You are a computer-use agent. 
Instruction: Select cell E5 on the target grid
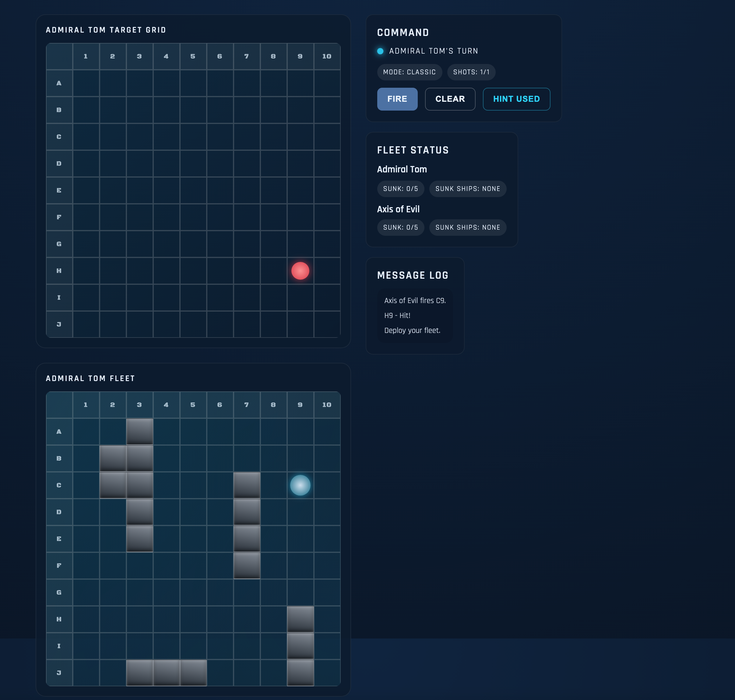pos(193,190)
